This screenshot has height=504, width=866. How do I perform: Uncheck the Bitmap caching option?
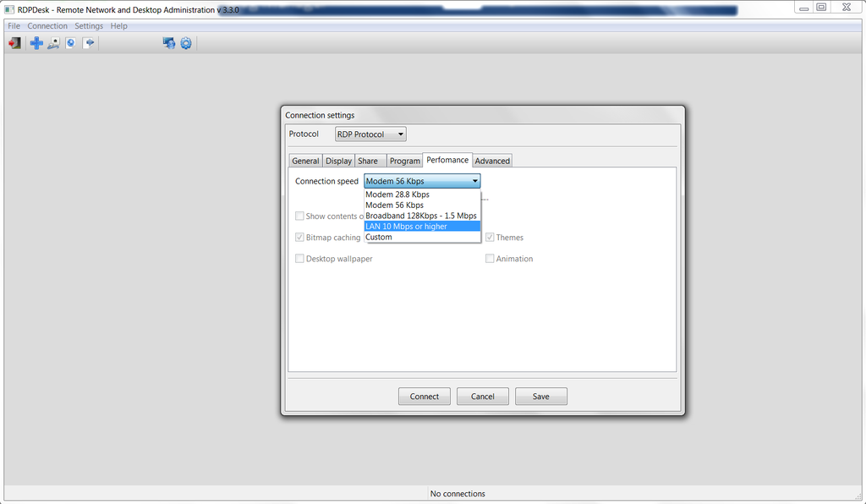tap(299, 238)
